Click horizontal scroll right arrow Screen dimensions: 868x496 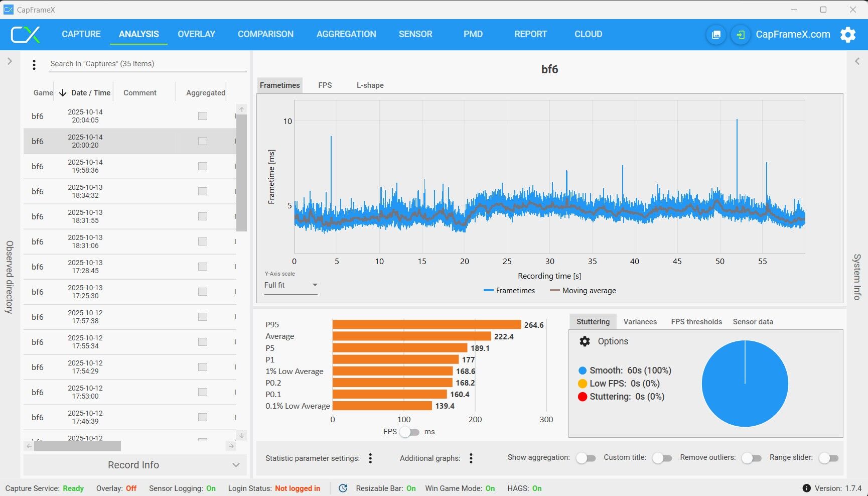point(231,446)
